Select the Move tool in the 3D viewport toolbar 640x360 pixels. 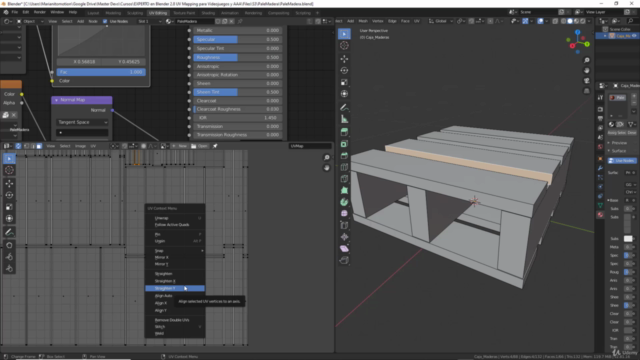(344, 59)
